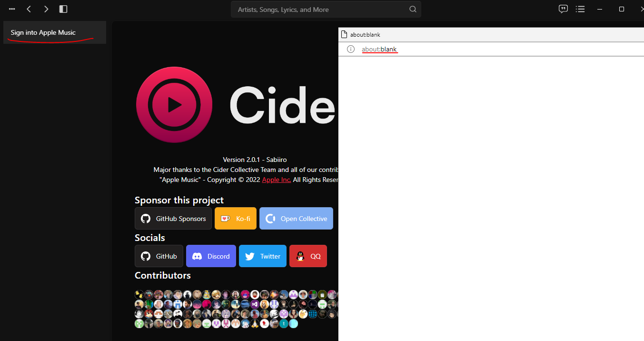
Task: Click the search magnifier icon
Action: pyautogui.click(x=412, y=9)
